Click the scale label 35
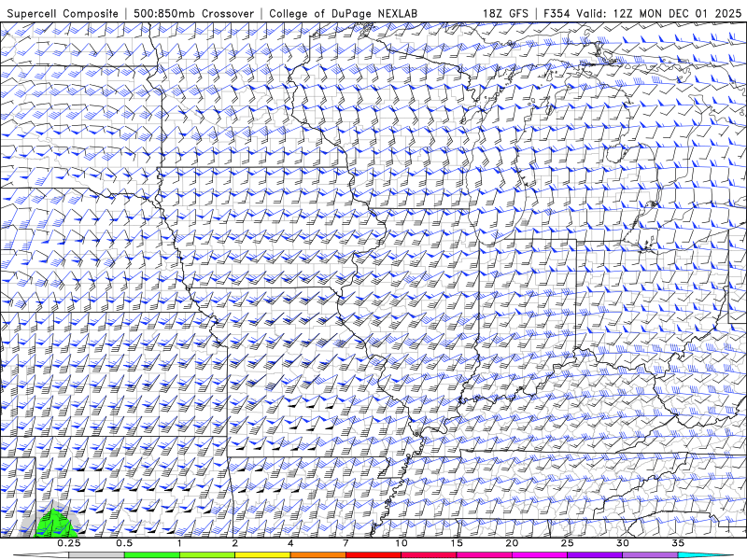 (x=678, y=543)
